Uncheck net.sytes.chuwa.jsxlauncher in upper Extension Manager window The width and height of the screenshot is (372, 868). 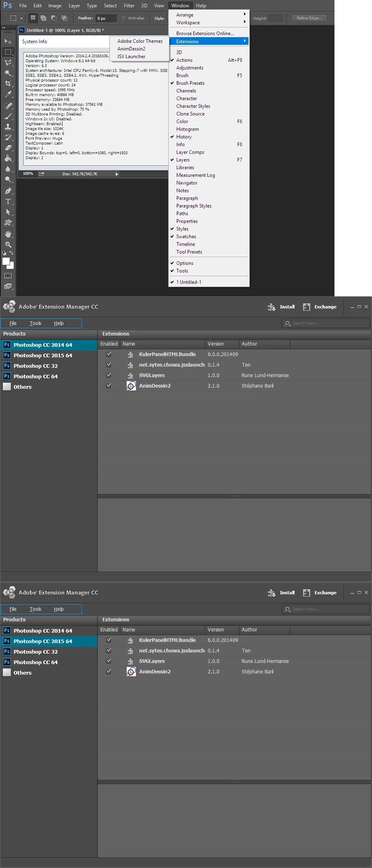[x=109, y=365]
